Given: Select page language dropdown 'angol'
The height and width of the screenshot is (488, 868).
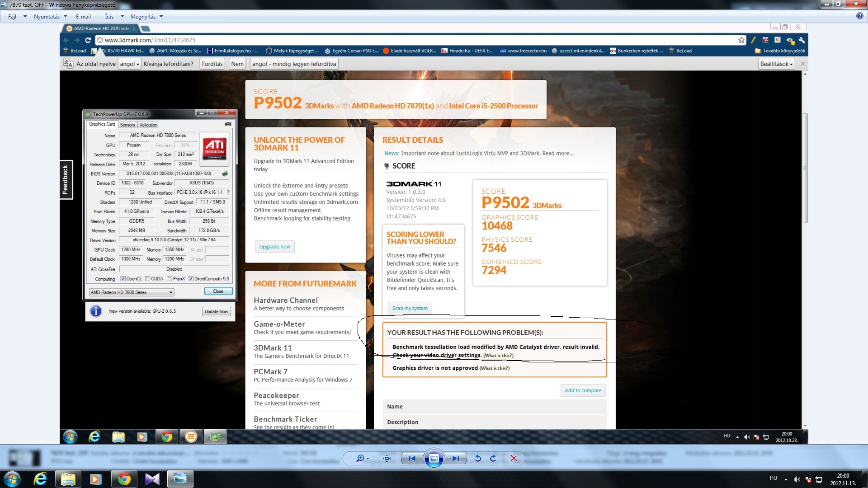Looking at the screenshot, I should coord(129,64).
